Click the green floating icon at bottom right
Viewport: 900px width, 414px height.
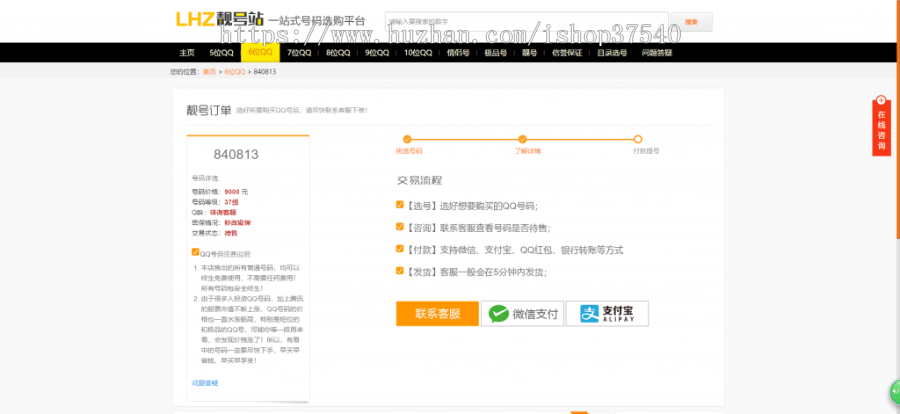point(891,392)
